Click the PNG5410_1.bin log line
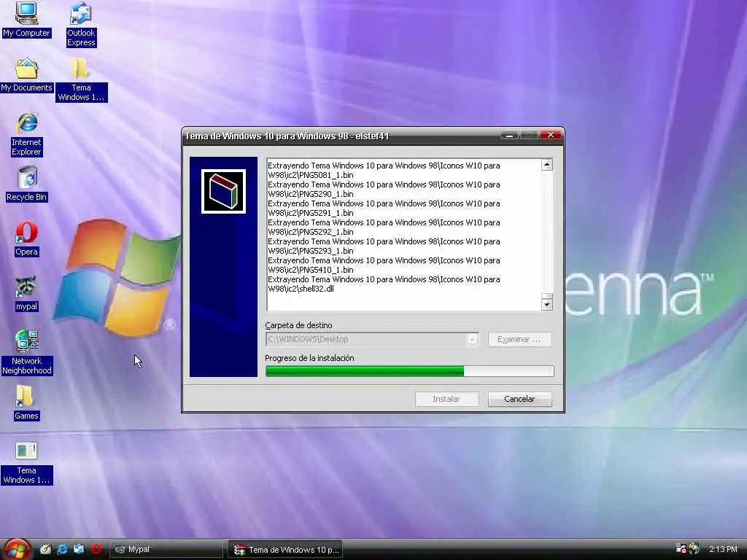 click(384, 265)
